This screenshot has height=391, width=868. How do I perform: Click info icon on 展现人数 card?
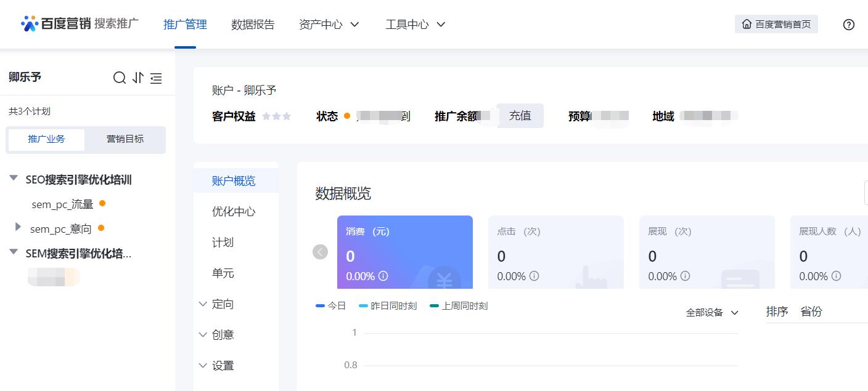tap(837, 276)
